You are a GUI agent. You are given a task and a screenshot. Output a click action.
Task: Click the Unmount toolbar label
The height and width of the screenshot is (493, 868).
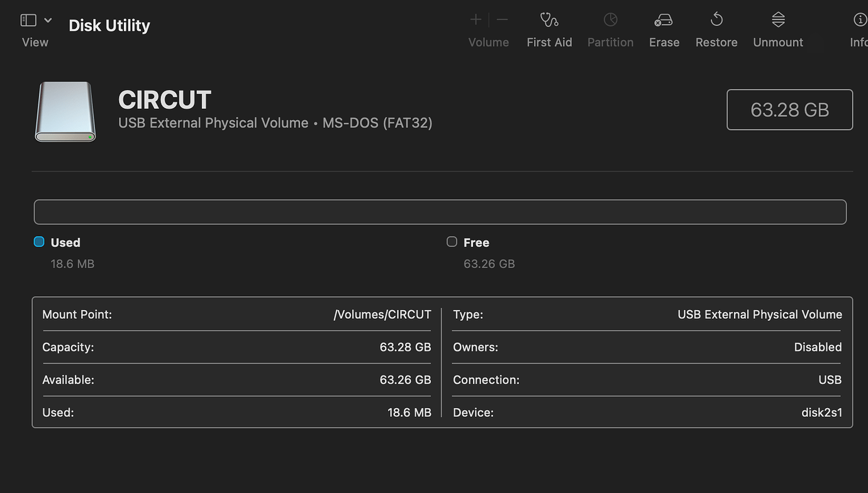(x=778, y=42)
